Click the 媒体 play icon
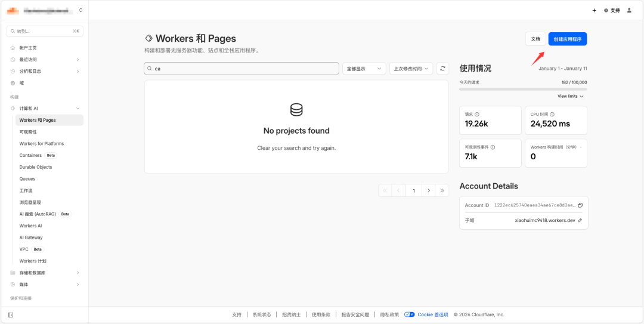The height and width of the screenshot is (324, 644). [13, 285]
